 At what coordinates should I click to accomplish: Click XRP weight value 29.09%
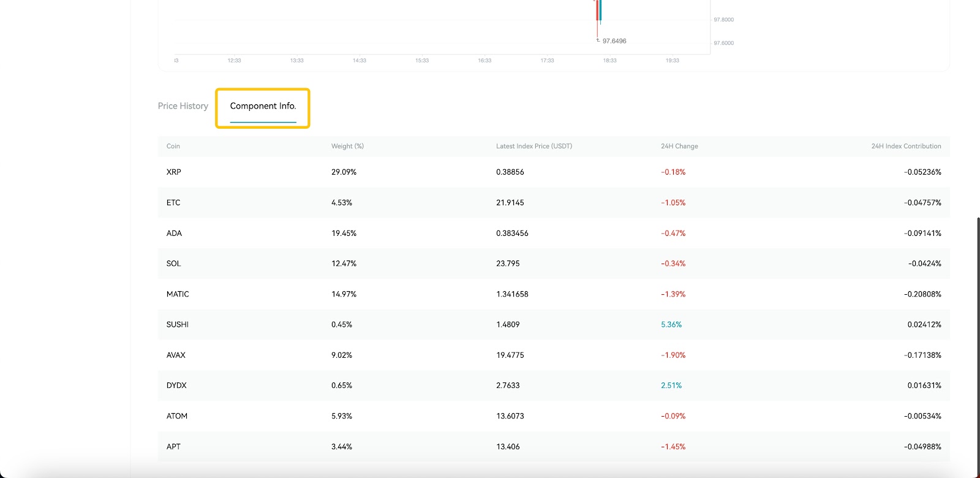344,172
